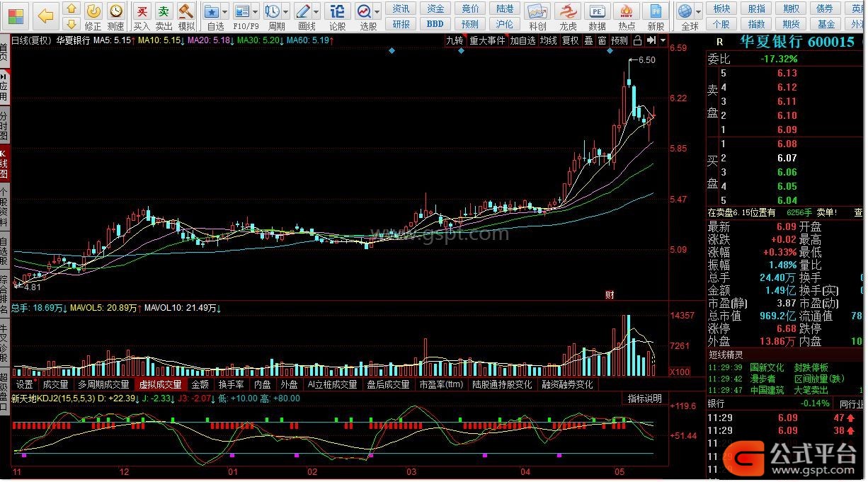The height and width of the screenshot is (482, 868).
Task: Select the AI立桩成交量 tab
Action: click(333, 384)
